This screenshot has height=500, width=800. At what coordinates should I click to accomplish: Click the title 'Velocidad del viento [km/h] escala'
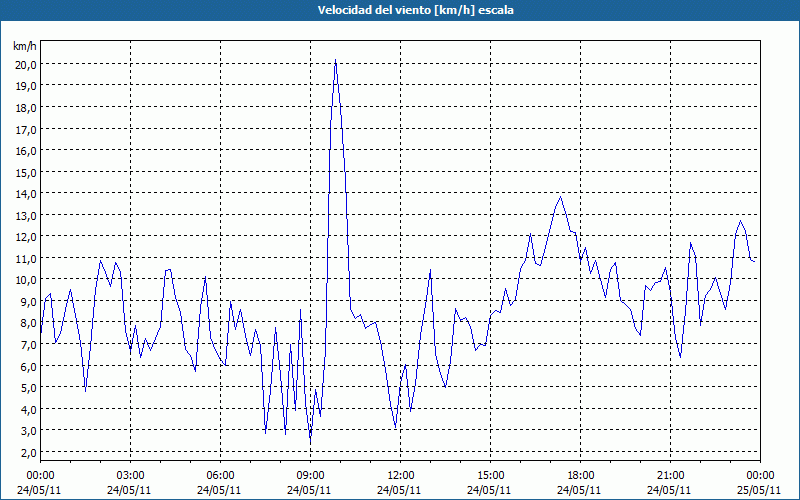click(415, 10)
